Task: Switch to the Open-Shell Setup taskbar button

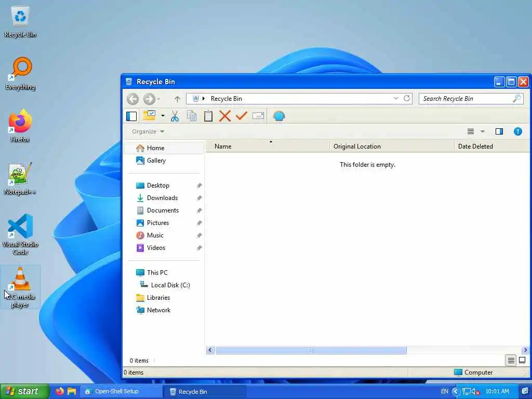Action: point(121,391)
